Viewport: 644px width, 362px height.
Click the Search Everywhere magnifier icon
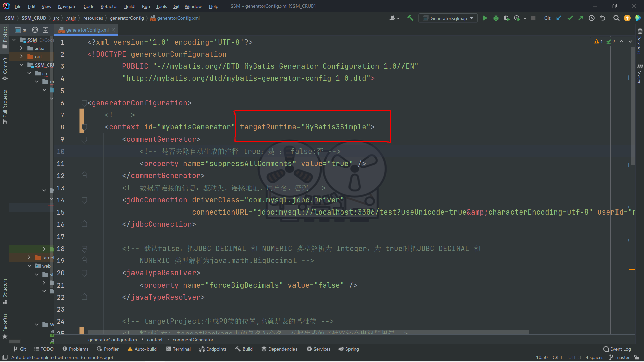[616, 18]
